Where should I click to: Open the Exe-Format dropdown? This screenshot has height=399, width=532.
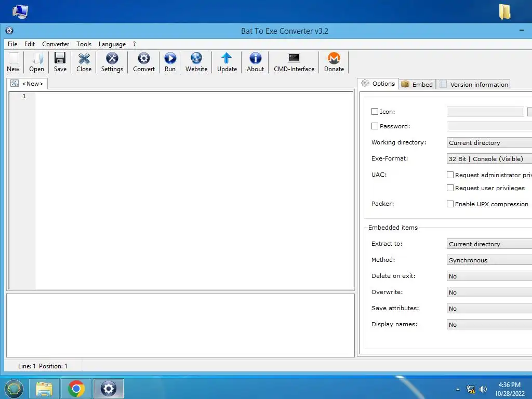click(x=489, y=159)
